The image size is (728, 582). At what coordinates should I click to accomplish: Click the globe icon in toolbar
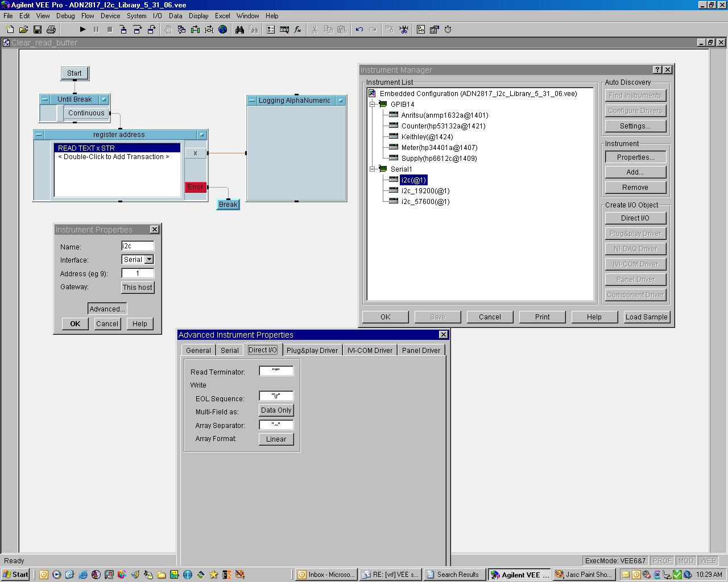pyautogui.click(x=223, y=30)
